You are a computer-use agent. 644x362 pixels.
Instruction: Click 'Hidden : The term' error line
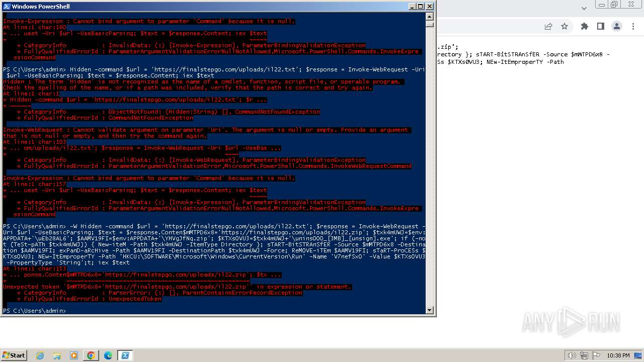click(x=202, y=81)
